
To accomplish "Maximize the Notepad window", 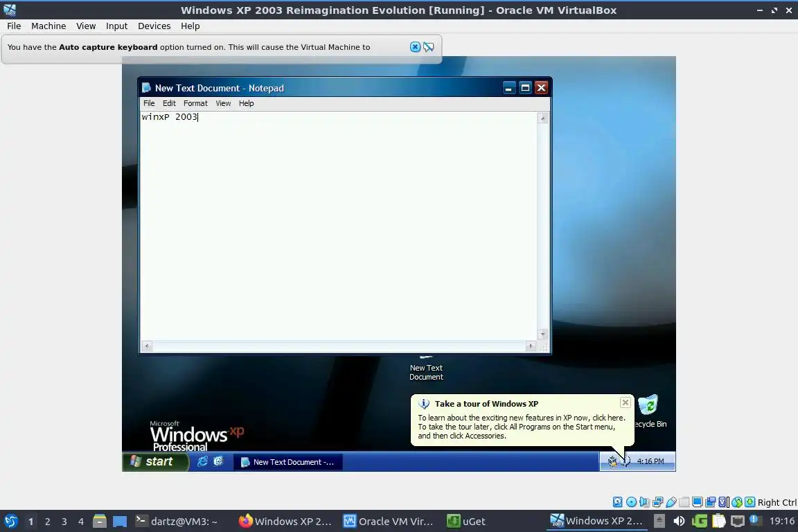I will [x=525, y=88].
